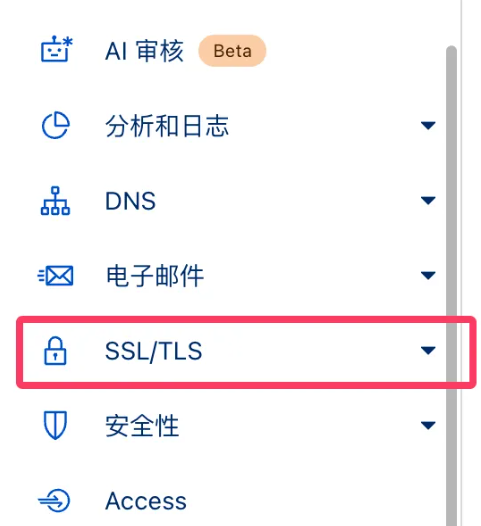This screenshot has height=526, width=481.
Task: Click the DNS network hierarchy icon
Action: (55, 201)
